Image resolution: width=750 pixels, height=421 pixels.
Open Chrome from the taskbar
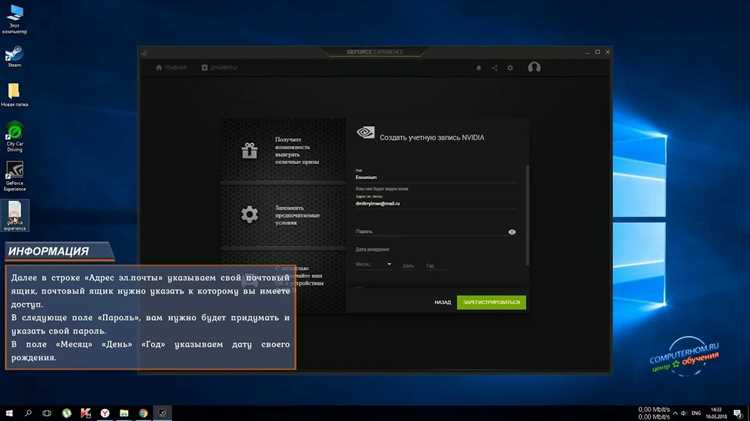[x=143, y=413]
